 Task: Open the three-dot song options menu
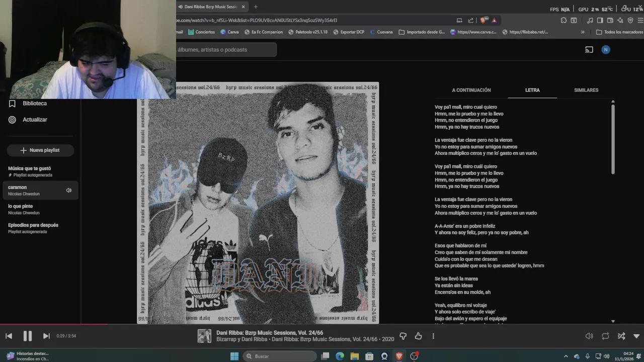[433, 336]
